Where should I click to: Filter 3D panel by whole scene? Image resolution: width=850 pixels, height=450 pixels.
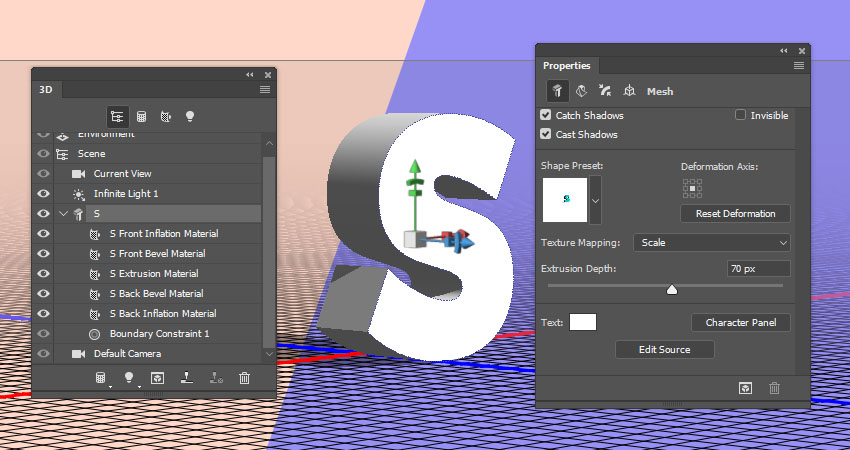pyautogui.click(x=118, y=116)
